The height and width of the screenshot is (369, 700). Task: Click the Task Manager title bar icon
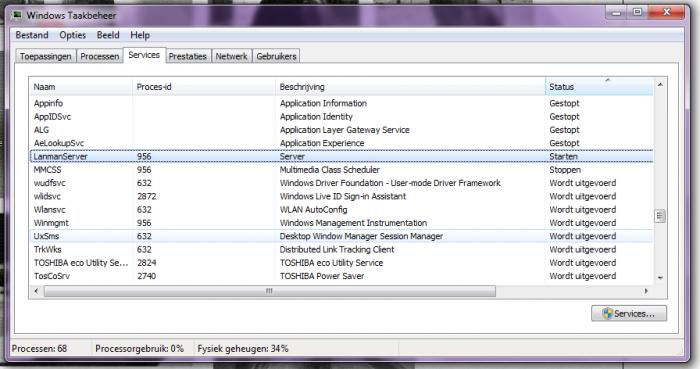(17, 15)
